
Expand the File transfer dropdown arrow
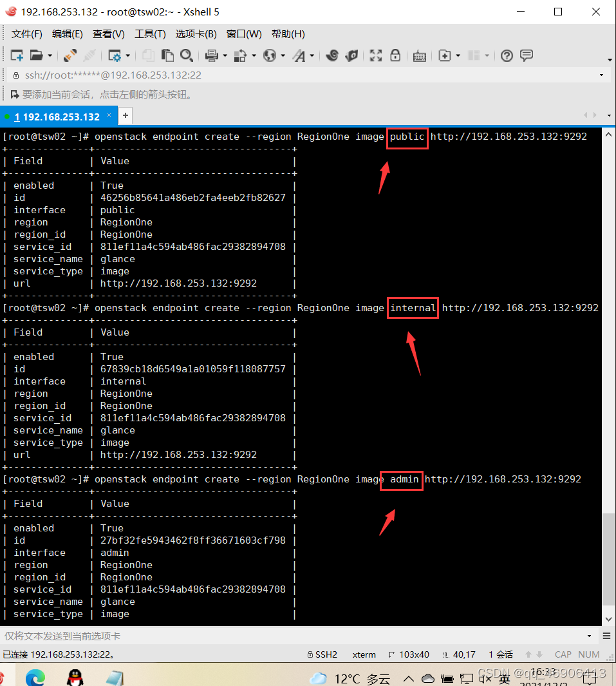254,55
